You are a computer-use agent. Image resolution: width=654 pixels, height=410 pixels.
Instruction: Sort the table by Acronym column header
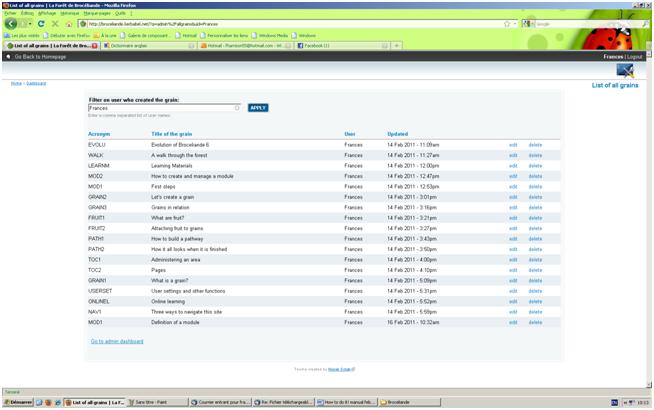point(99,134)
